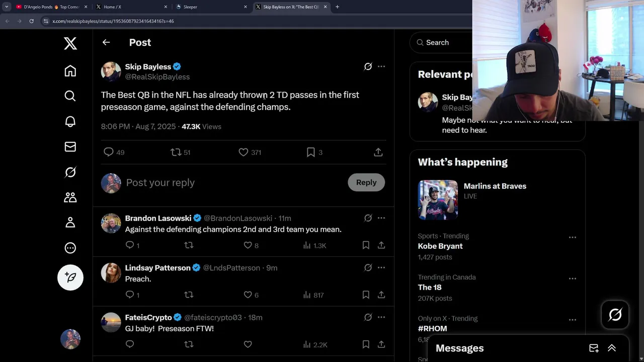Open Lindsay Patterson's profile name
This screenshot has height=362, width=644.
pyautogui.click(x=158, y=268)
